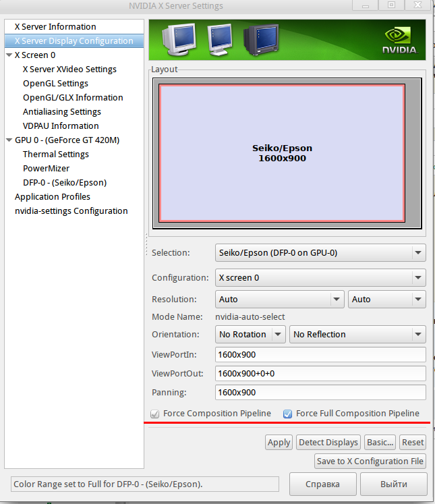Click the NVIDIA logo in banner
Screen dimensions: 435x504
(400, 40)
